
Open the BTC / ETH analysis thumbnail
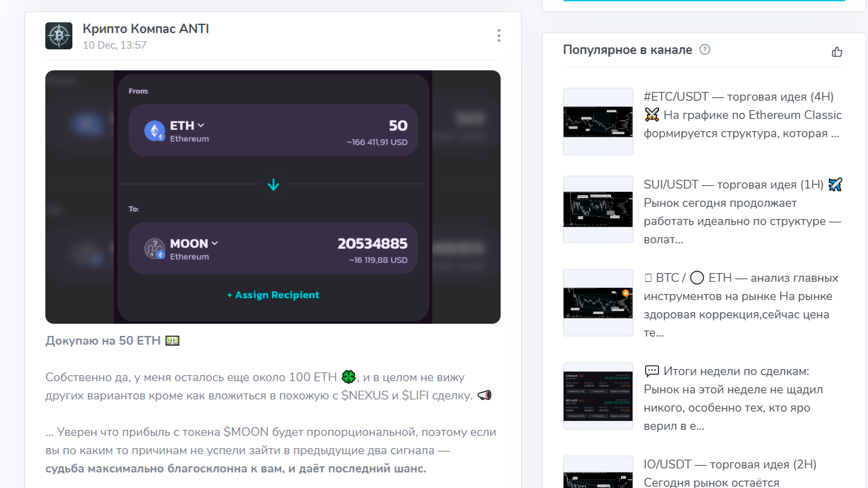pos(598,303)
